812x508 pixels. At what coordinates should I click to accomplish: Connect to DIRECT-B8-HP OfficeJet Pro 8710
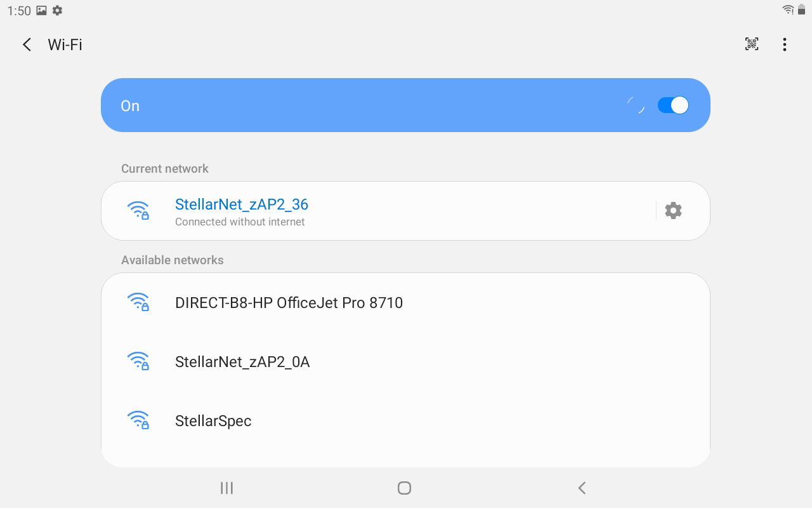pyautogui.click(x=289, y=303)
